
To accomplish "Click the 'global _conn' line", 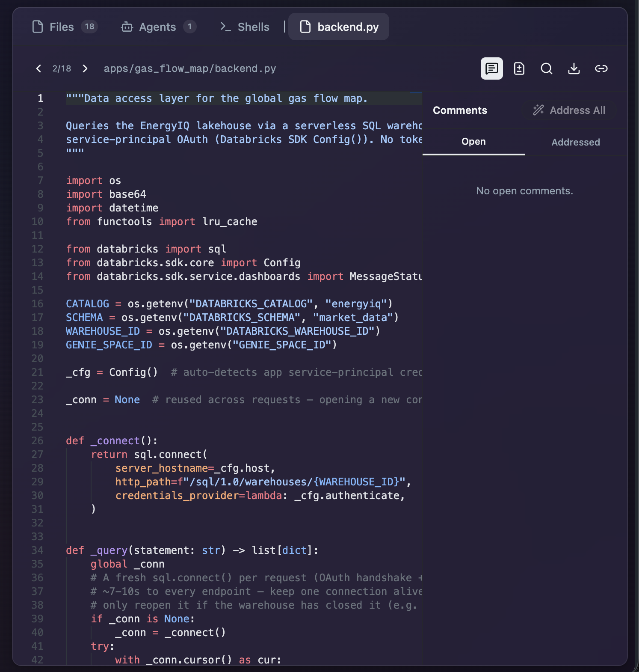I will (127, 564).
